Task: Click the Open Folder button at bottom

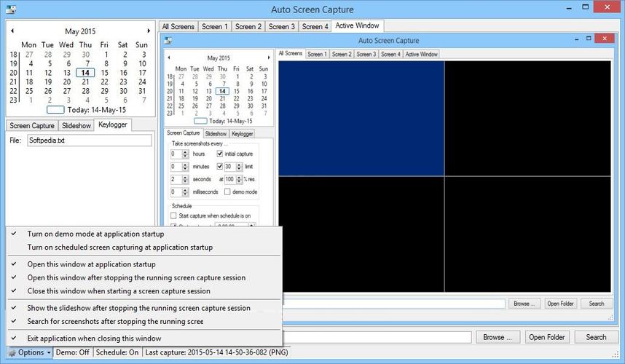Action: click(547, 337)
